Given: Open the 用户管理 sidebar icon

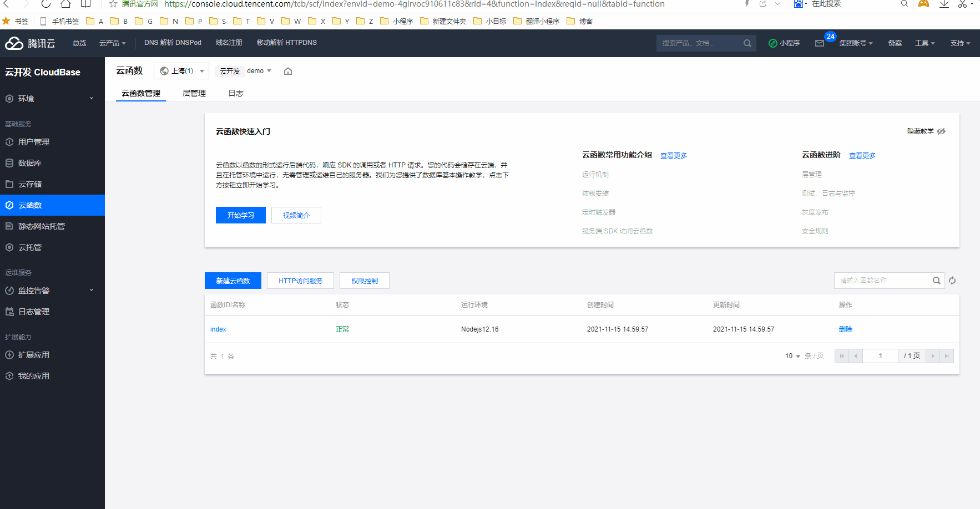Looking at the screenshot, I should 9,142.
